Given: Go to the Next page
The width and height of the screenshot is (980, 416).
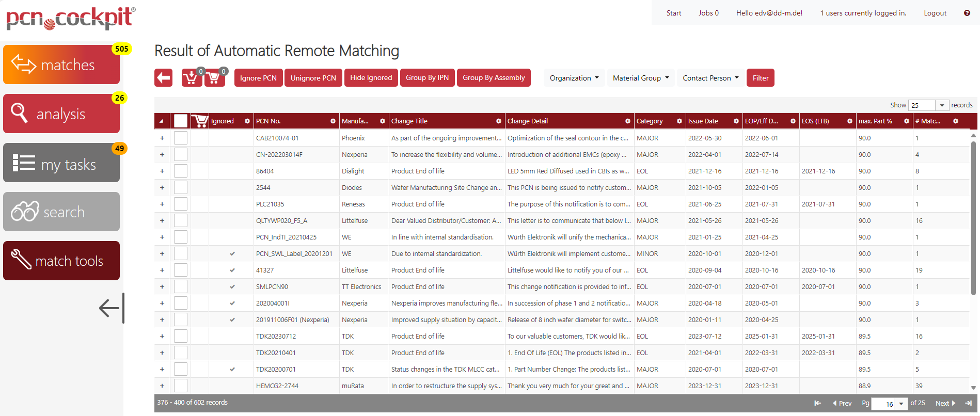Looking at the screenshot, I should (x=945, y=403).
